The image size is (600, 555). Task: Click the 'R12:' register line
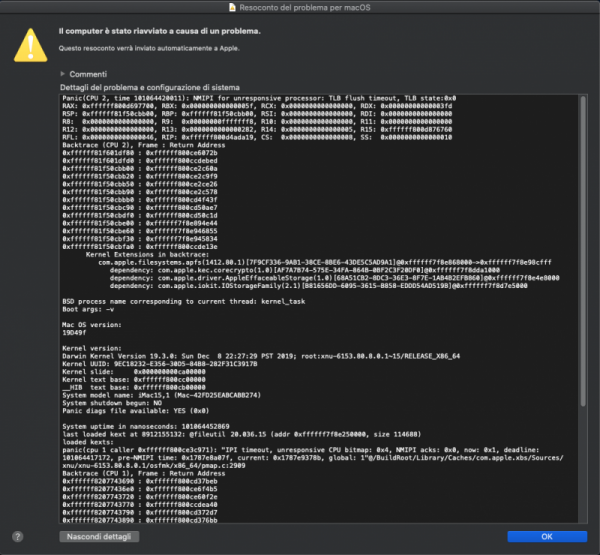tap(257, 129)
